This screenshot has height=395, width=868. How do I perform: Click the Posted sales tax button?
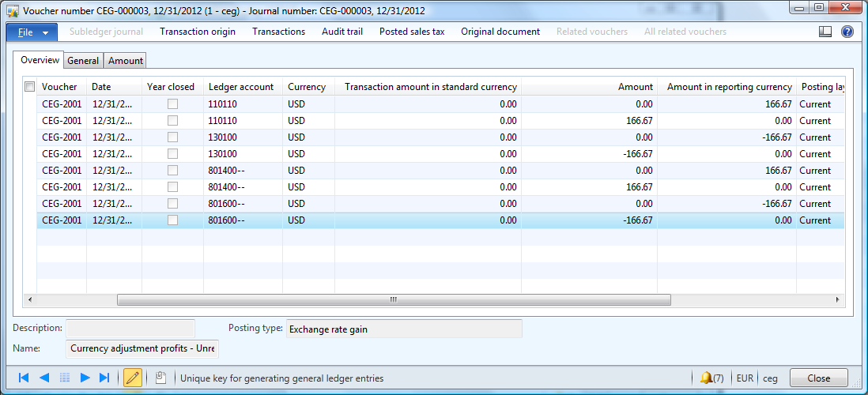tap(412, 32)
